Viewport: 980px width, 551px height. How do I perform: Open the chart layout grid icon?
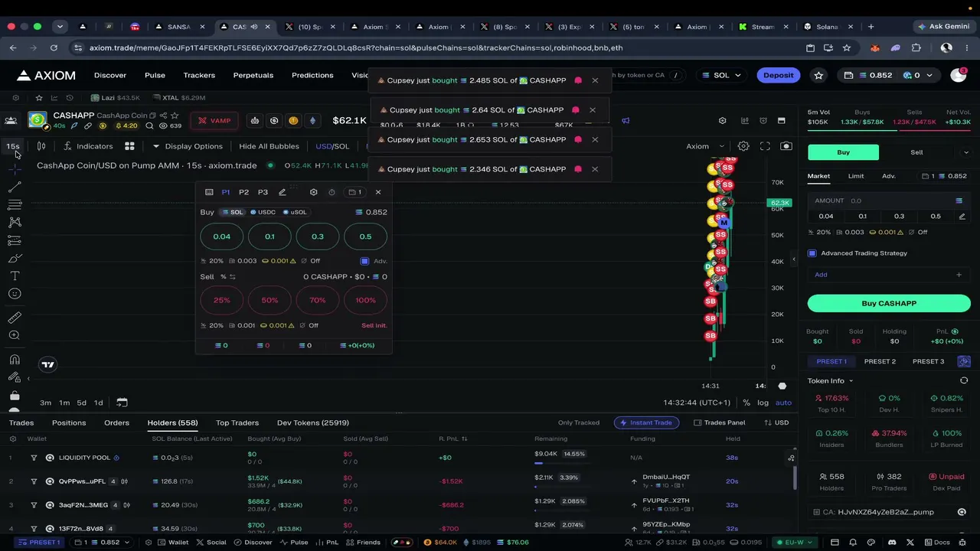(x=129, y=146)
